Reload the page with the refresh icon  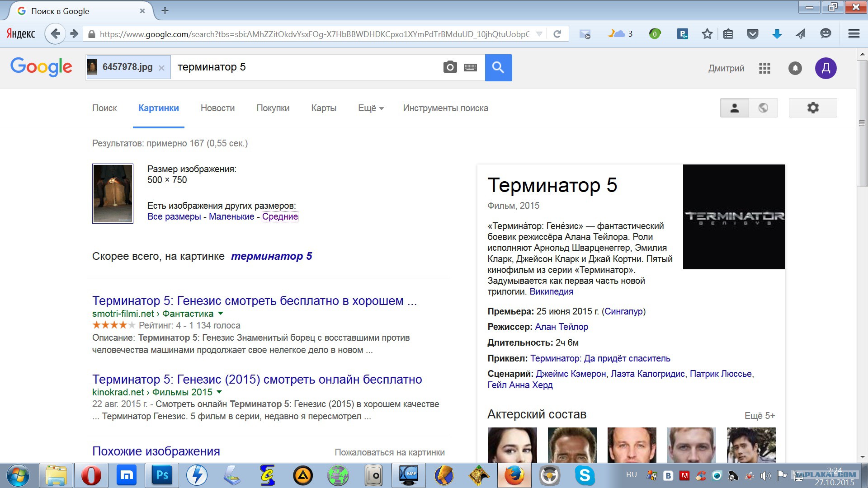557,34
